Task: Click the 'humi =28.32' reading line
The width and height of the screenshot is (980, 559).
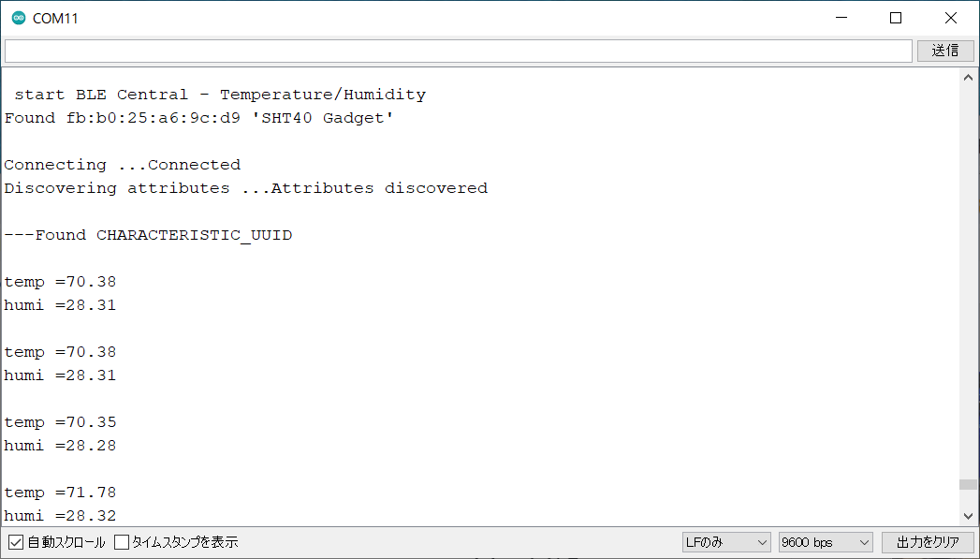Action: click(x=61, y=516)
